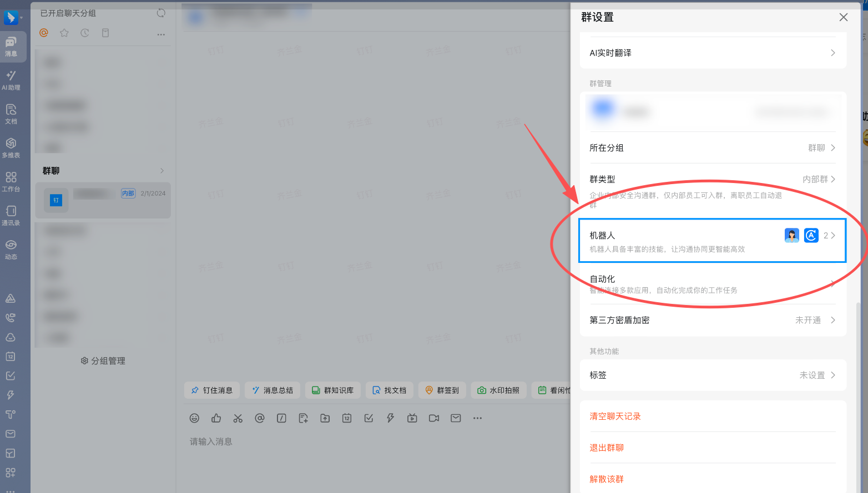Click the @ mention icon
This screenshot has width=868, height=493.
click(260, 418)
